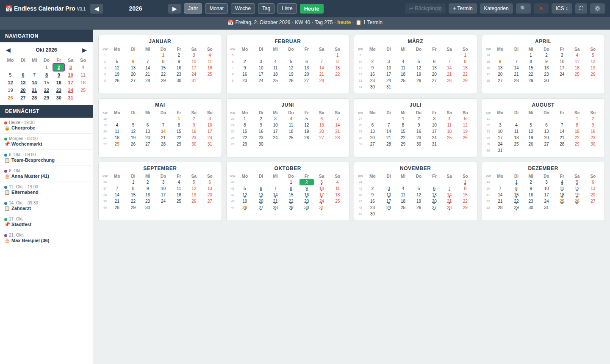Open the Chorprobe upcoming event
Screen dimensions: 610x364
46,125
